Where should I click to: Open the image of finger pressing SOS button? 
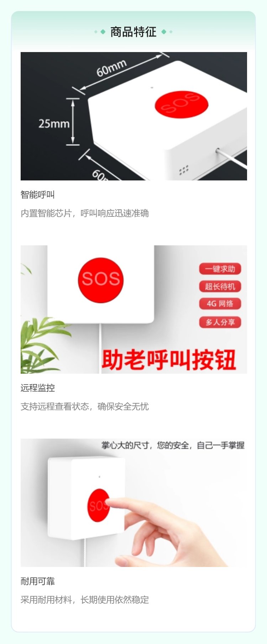coord(134,503)
